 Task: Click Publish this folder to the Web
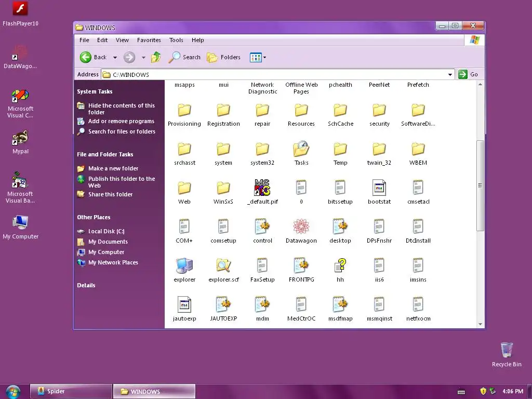(x=116, y=182)
